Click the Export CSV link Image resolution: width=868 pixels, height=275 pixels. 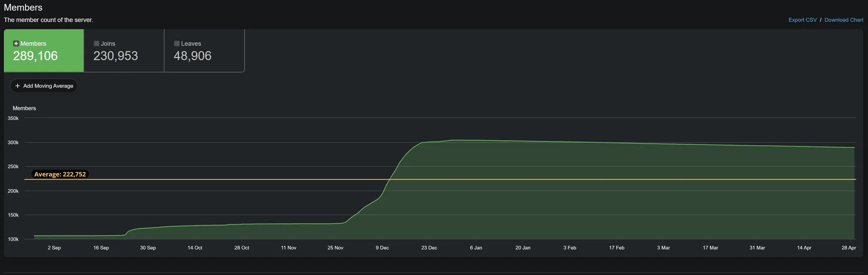802,20
